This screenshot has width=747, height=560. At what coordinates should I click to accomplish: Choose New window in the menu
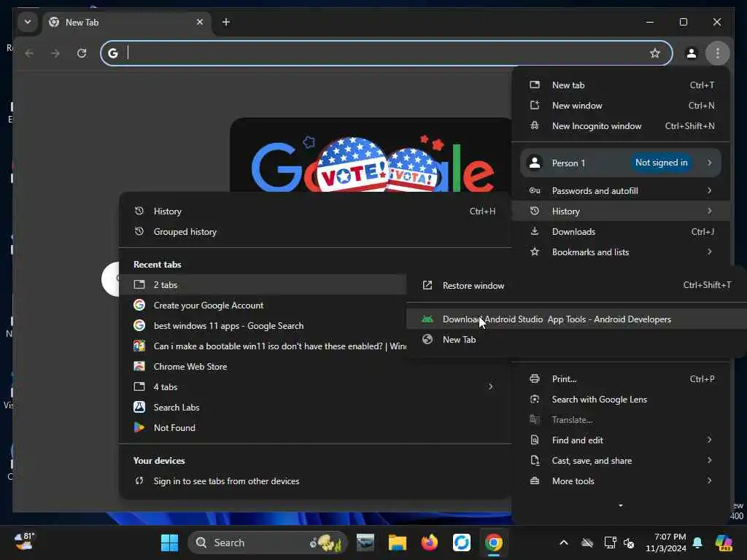tap(622, 106)
